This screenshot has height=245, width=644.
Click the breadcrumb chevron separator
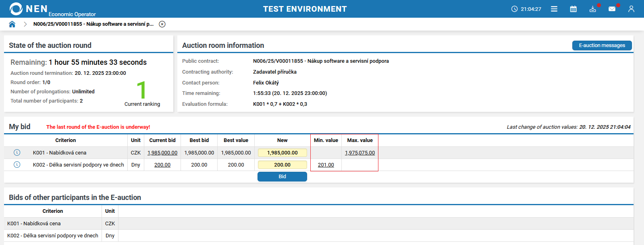coord(25,24)
